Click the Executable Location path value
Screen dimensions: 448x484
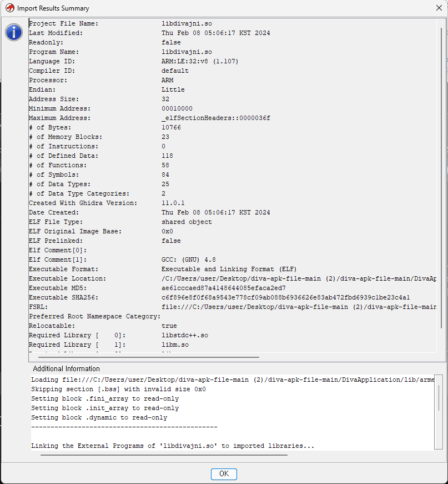(x=299, y=278)
